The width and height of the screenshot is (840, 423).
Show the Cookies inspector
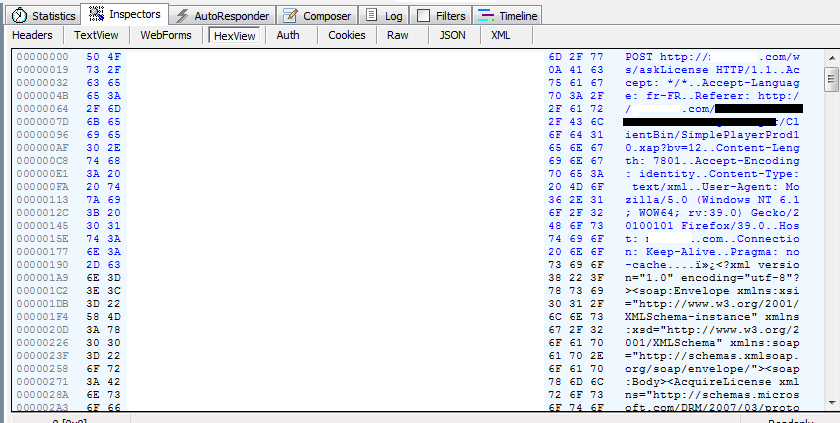347,35
